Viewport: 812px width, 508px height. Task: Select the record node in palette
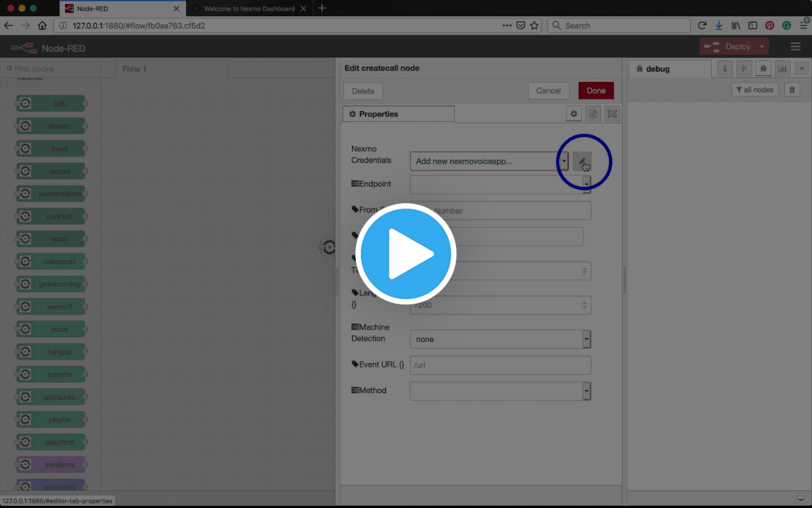pos(51,171)
